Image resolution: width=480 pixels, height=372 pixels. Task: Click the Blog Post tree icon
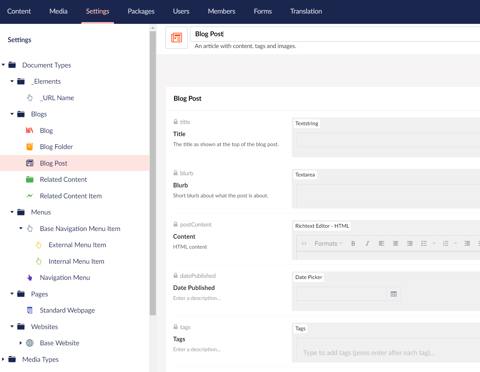[x=30, y=163]
